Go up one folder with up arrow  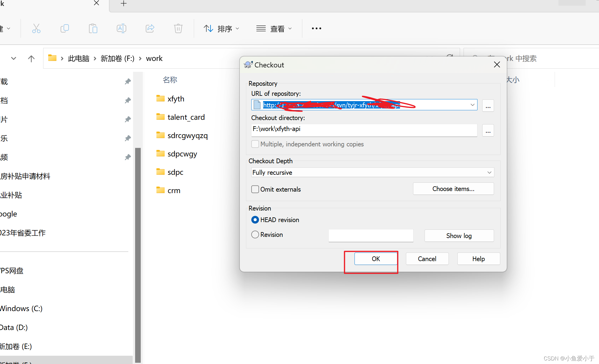[x=31, y=59]
